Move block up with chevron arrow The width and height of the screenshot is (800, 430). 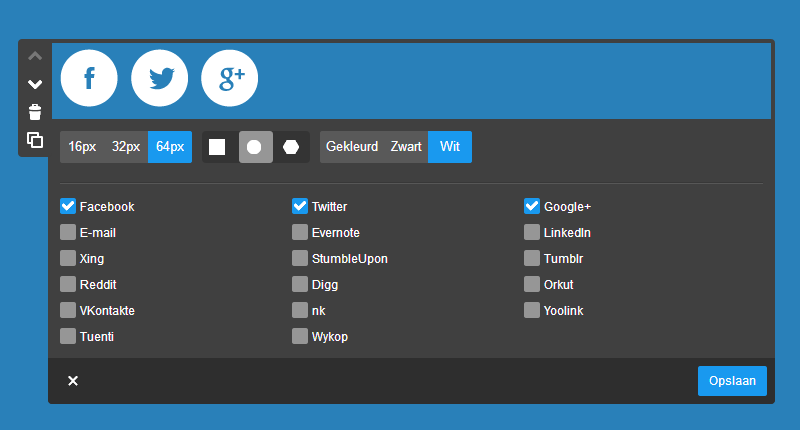pyautogui.click(x=35, y=57)
